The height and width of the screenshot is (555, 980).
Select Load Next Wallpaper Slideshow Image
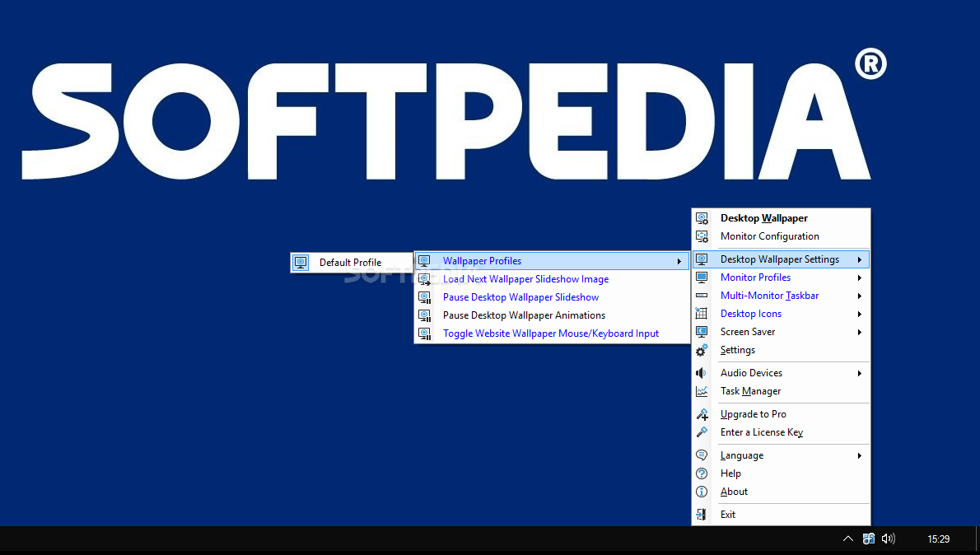click(552, 279)
